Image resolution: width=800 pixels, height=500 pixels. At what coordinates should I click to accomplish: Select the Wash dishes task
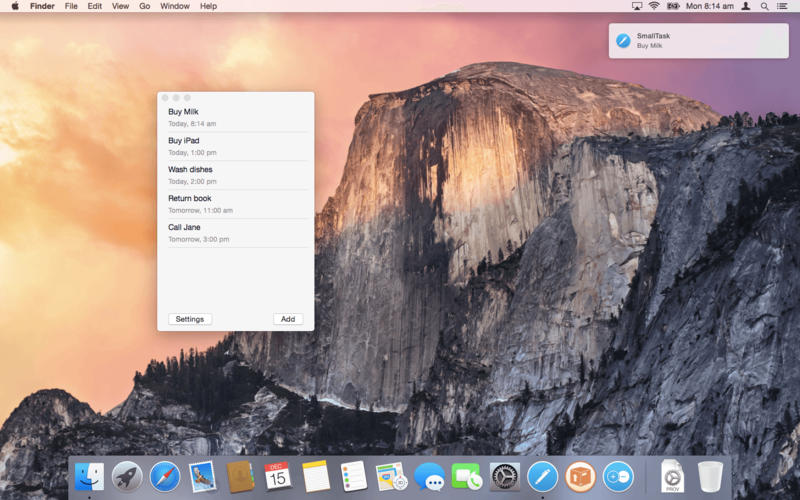tap(236, 175)
